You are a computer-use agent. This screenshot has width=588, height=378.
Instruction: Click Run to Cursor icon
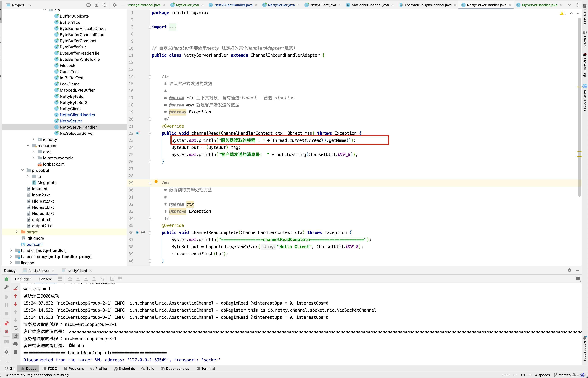102,279
